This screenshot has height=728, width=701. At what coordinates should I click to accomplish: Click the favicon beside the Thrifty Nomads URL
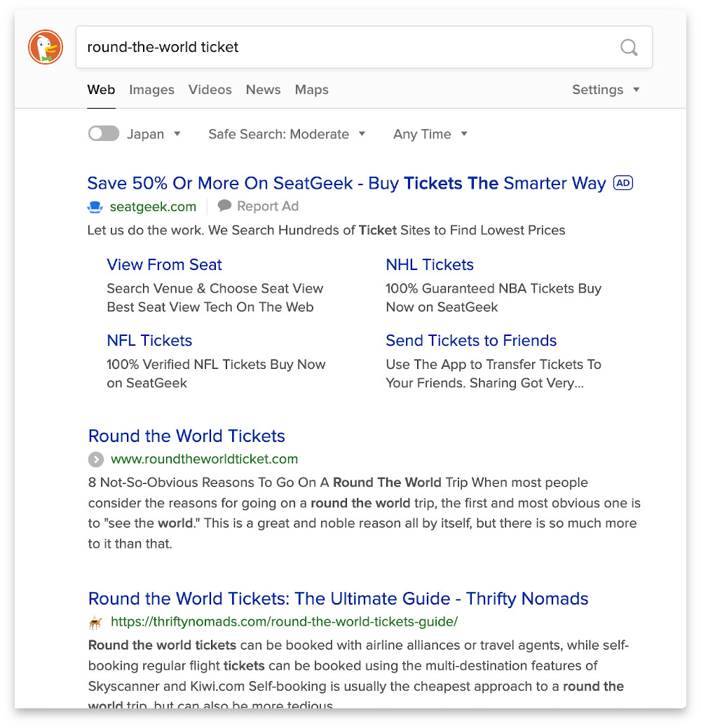tap(95, 622)
